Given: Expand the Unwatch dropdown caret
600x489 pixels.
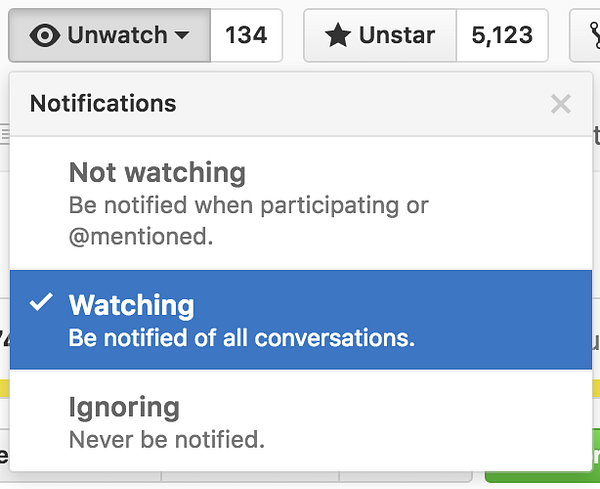Looking at the screenshot, I should pos(182,36).
